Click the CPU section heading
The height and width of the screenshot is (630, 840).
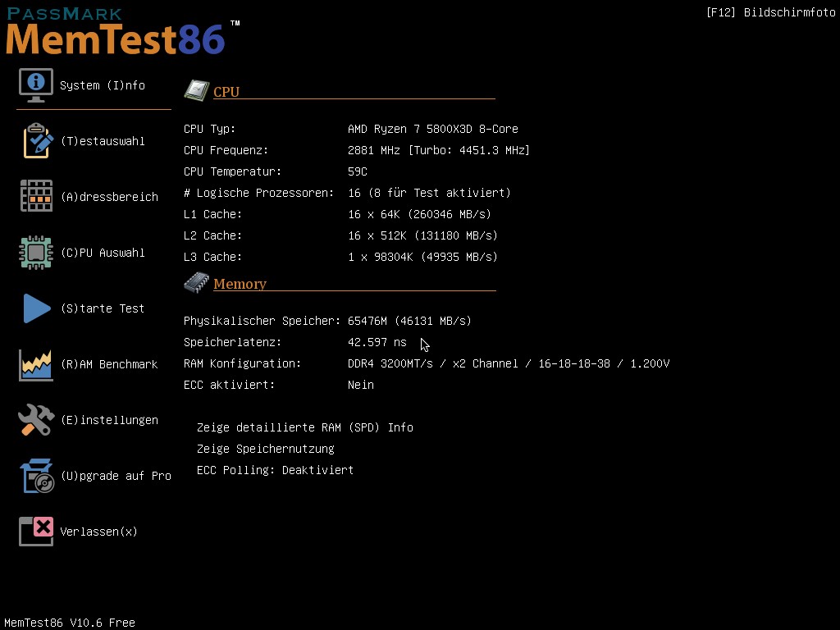click(226, 92)
